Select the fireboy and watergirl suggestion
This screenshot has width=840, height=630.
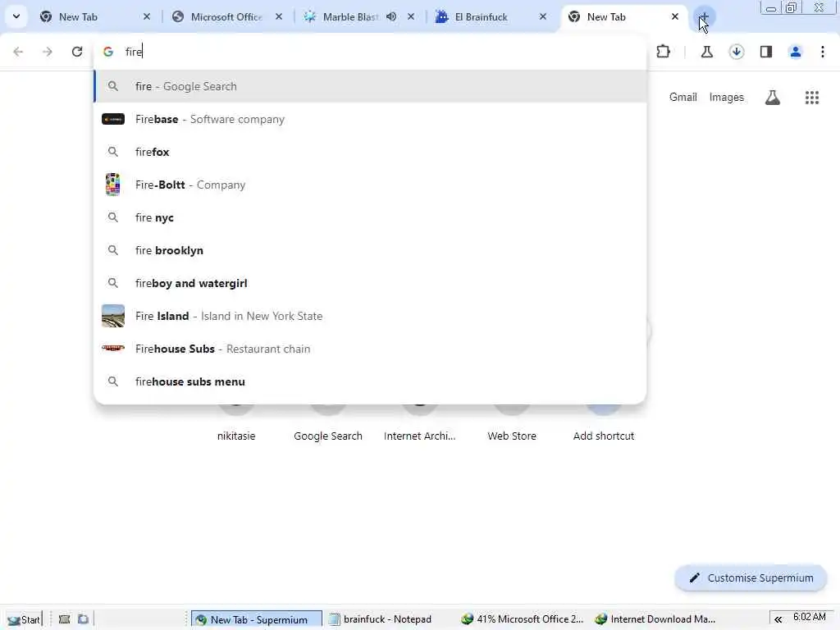[x=370, y=283]
